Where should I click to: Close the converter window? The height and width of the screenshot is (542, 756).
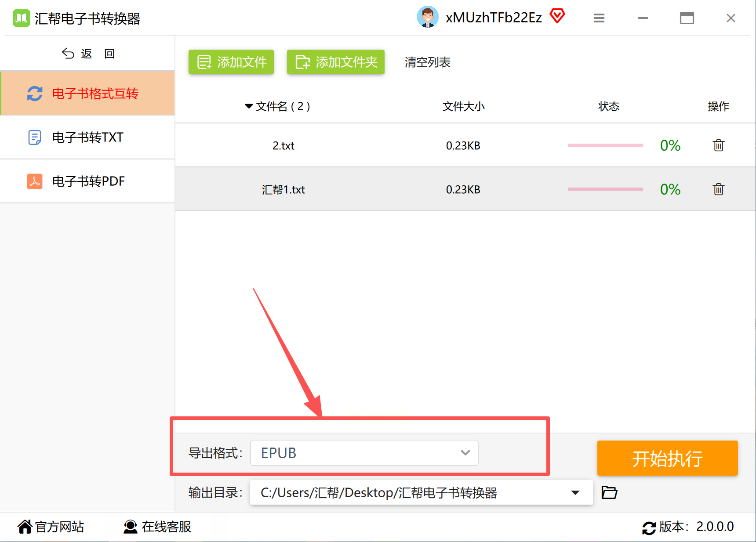click(x=731, y=18)
